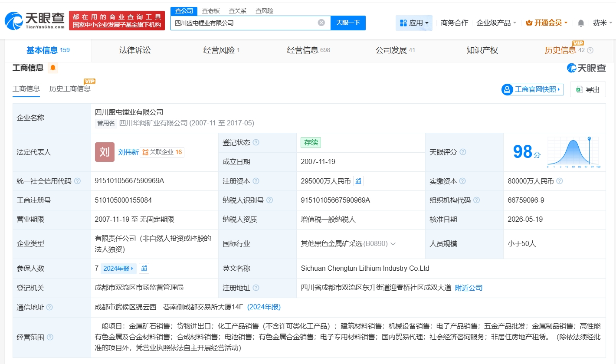Select the 查老板 search tab

[211, 11]
